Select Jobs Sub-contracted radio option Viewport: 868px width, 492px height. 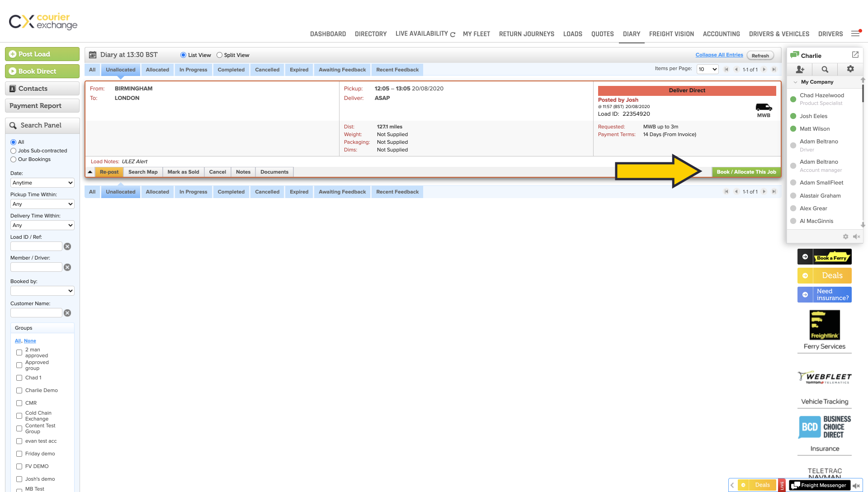point(14,151)
